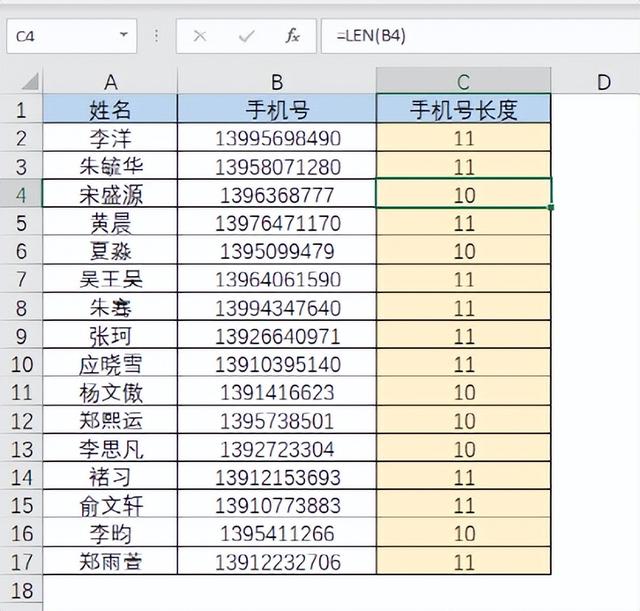Viewport: 640px width, 611px height.
Task: Select length cell in row 11
Action: 463,392
